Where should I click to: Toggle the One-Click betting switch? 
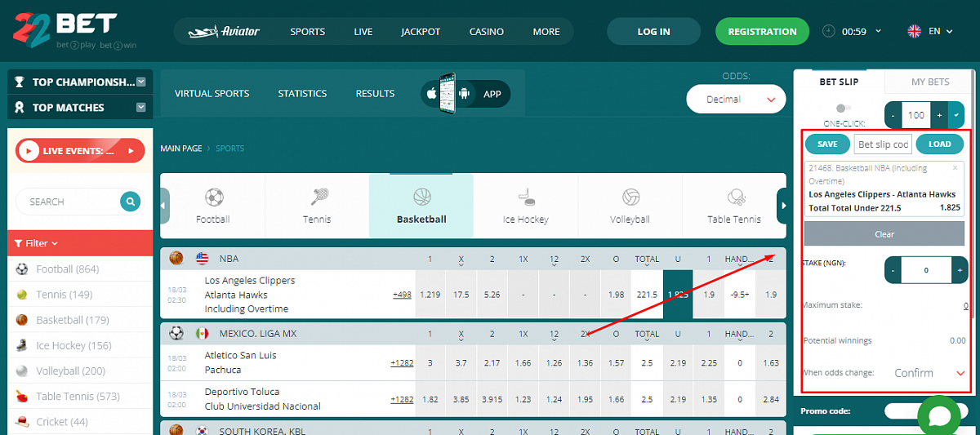point(843,109)
